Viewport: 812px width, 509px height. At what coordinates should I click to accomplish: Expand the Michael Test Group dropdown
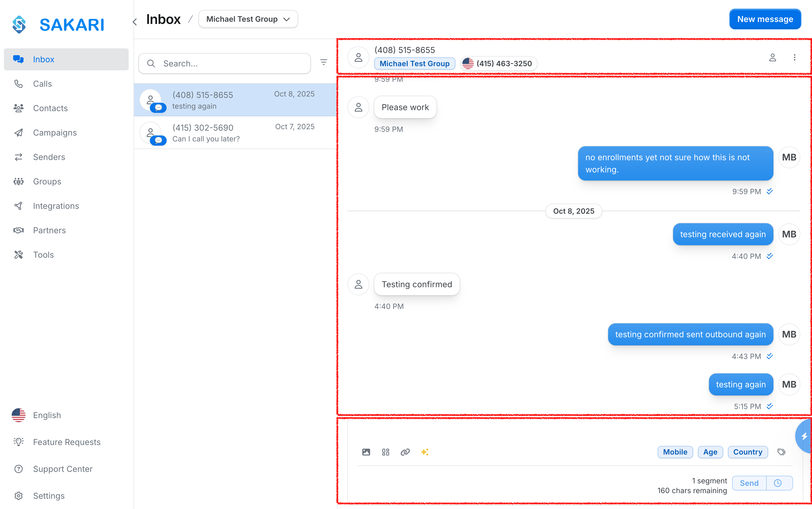(248, 19)
